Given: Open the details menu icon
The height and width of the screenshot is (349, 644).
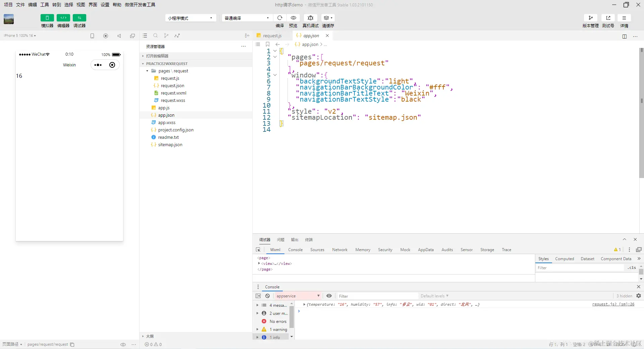Looking at the screenshot, I should point(624,18).
